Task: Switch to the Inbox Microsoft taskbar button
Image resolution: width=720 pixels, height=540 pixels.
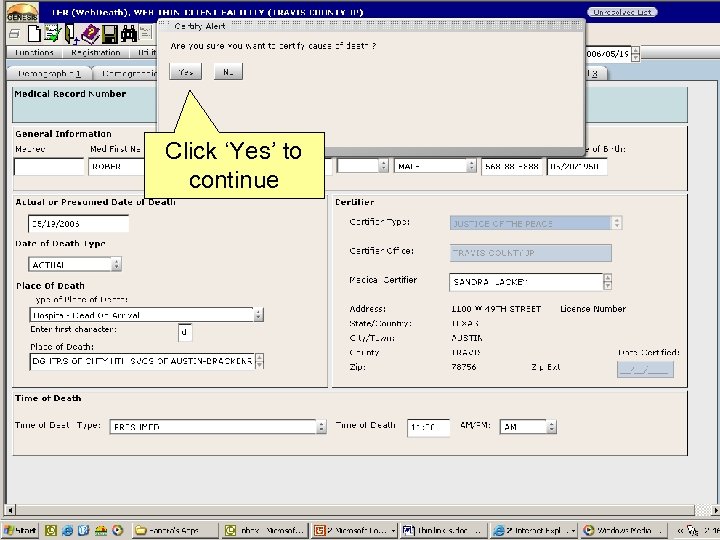Action: (x=265, y=531)
